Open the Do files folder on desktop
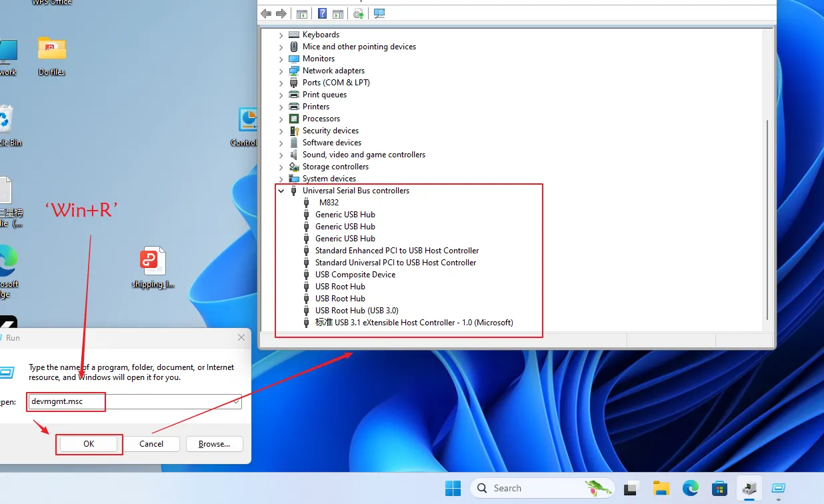 tap(51, 55)
